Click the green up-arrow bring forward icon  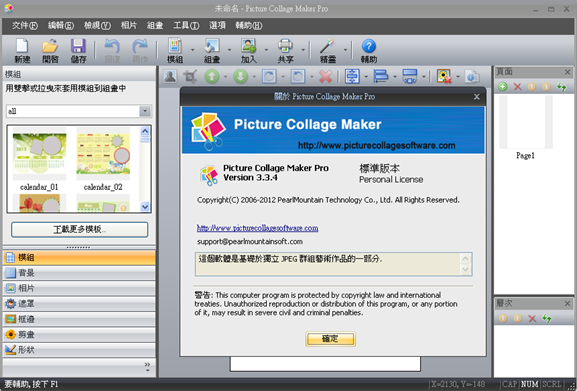click(x=212, y=77)
